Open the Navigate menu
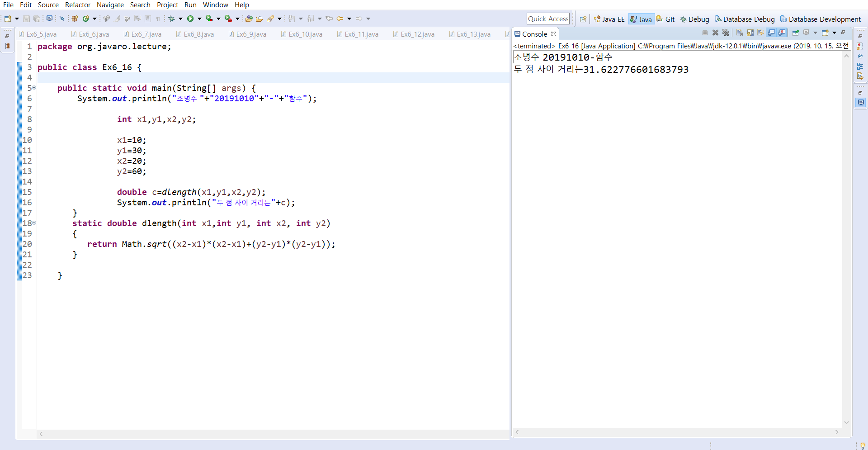868x450 pixels. tap(110, 5)
